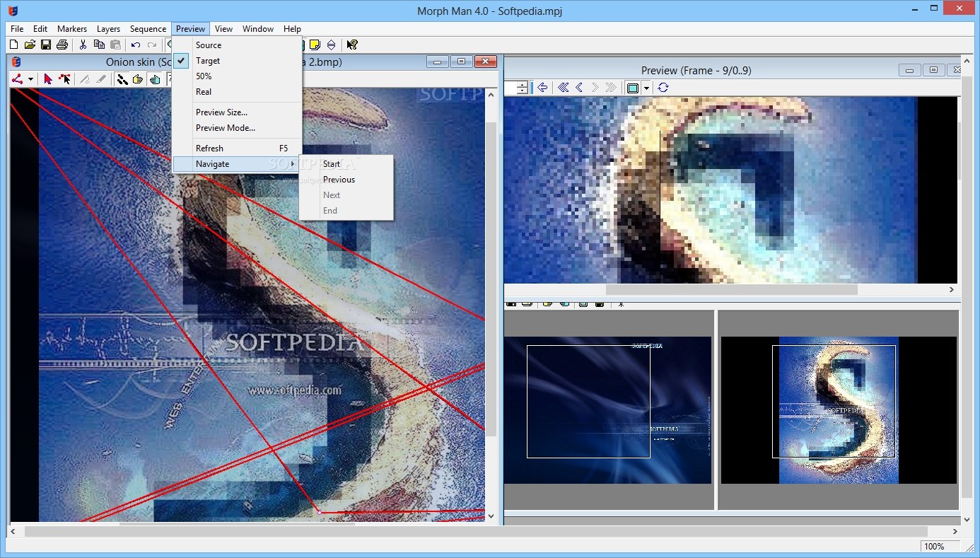Click the blue back arrow in Preview toolbar
This screenshot has width=980, height=558.
pos(542,88)
